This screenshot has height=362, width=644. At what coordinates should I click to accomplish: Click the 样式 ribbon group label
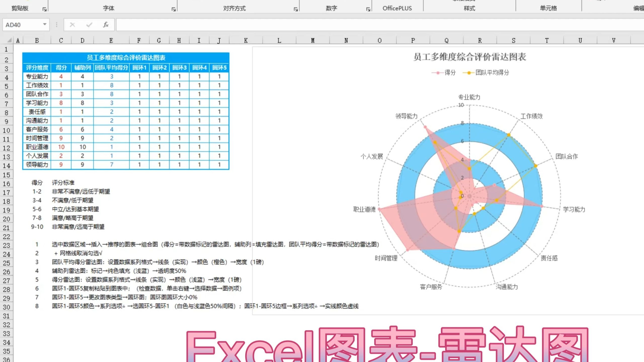point(469,8)
